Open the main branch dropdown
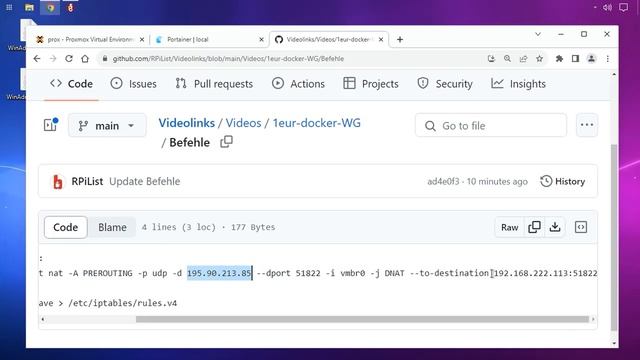Viewport: 640px width, 360px height. coord(107,126)
